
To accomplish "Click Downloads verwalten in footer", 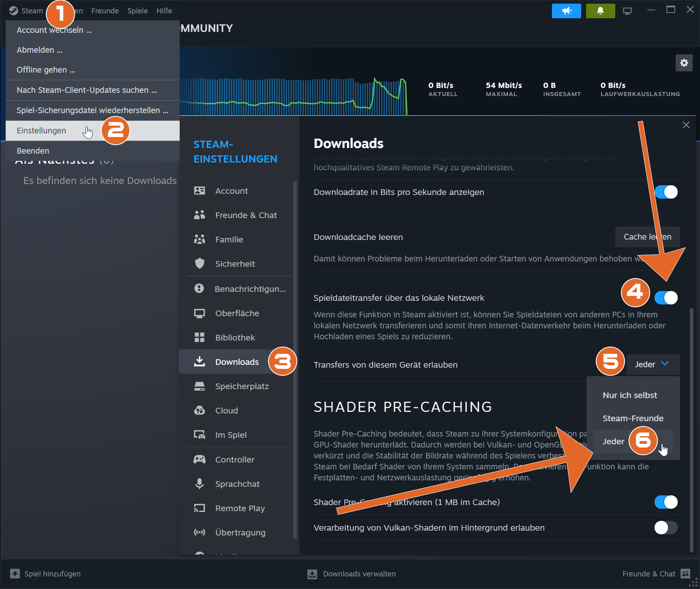I will [x=359, y=574].
